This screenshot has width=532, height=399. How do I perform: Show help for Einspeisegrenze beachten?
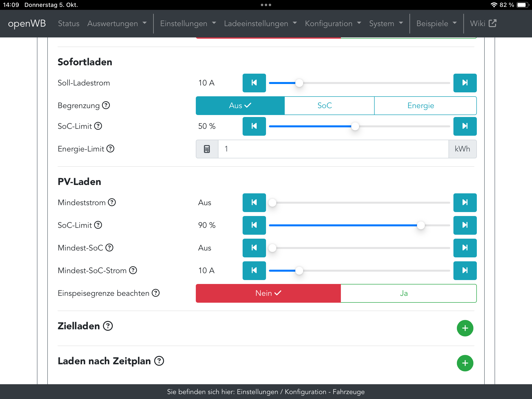coord(156,293)
